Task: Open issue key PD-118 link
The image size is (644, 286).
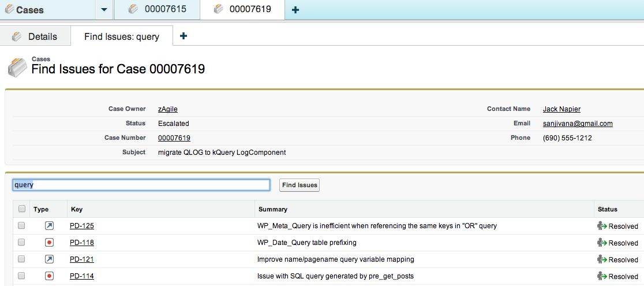Action: click(x=81, y=243)
